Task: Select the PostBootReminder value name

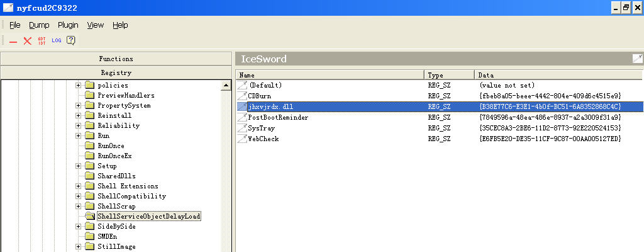Action: click(x=278, y=117)
